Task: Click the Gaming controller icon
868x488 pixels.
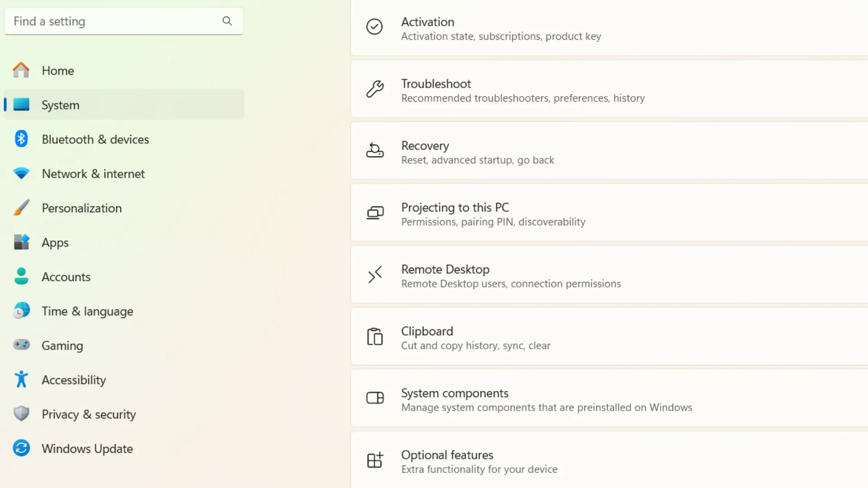Action: (x=21, y=345)
